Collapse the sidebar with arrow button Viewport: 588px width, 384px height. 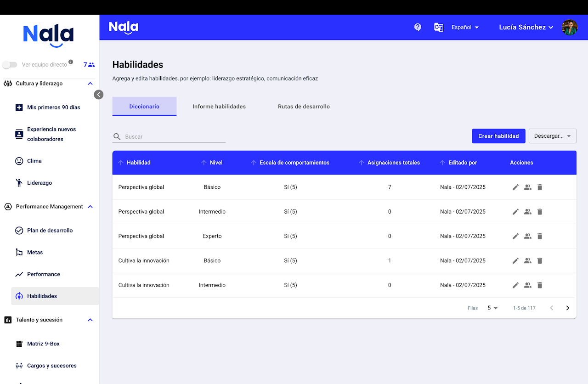[99, 95]
